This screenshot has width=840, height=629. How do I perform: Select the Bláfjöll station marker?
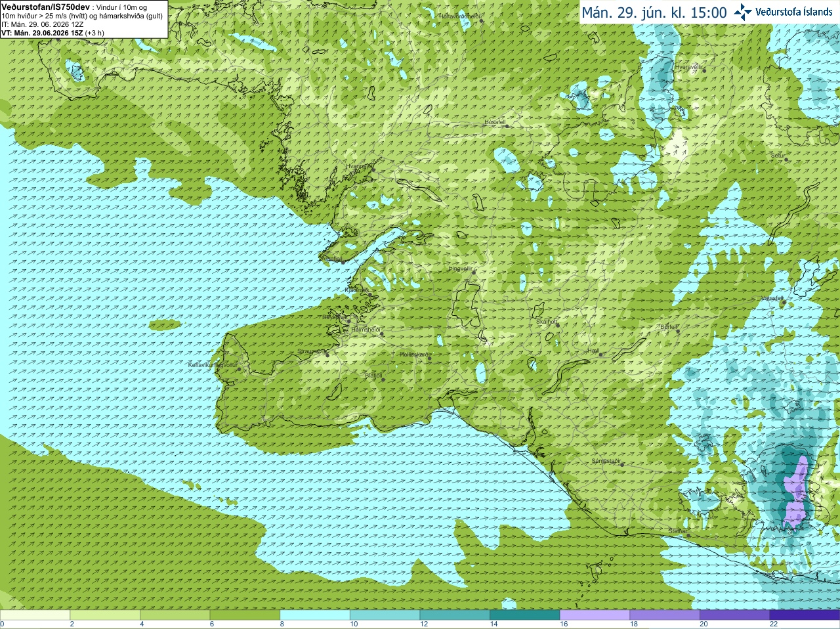tap(383, 380)
